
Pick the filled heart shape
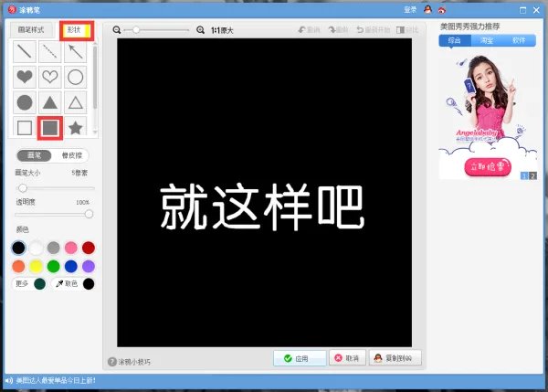pyautogui.click(x=25, y=77)
